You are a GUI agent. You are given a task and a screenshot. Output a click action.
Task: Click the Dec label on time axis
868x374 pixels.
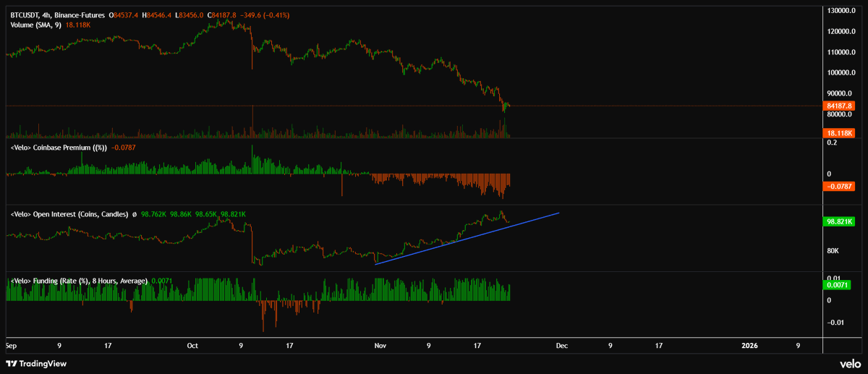point(561,346)
